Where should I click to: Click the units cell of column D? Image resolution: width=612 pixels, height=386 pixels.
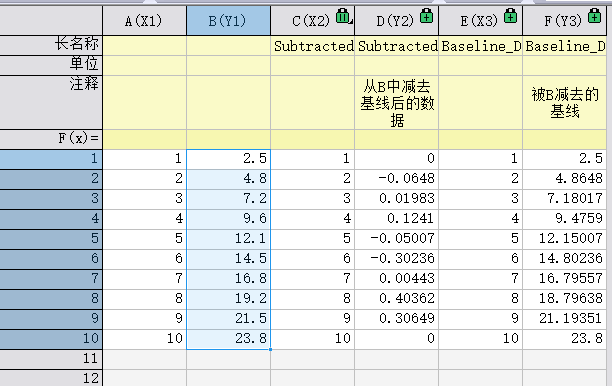397,66
